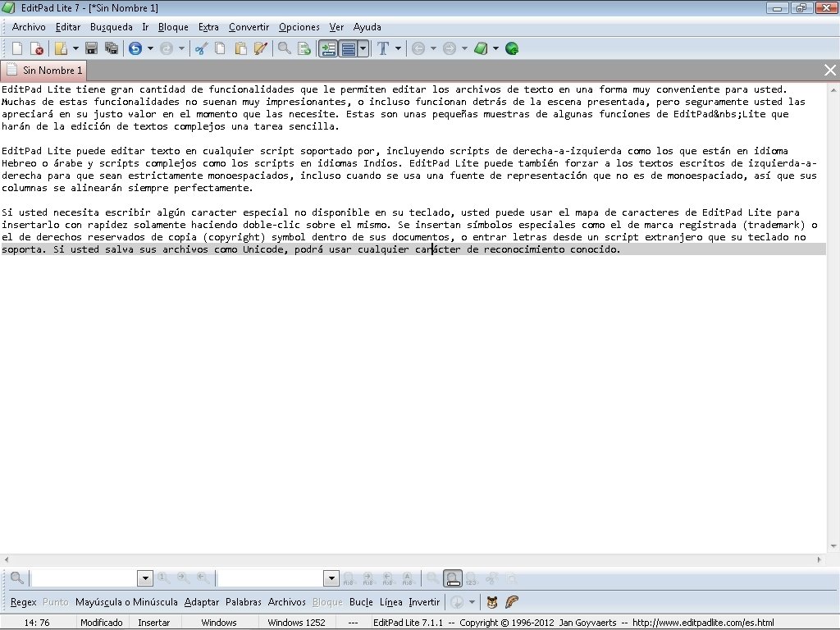This screenshot has height=630, width=840.
Task: Expand the word wrap dropdown arrow
Action: (x=363, y=48)
